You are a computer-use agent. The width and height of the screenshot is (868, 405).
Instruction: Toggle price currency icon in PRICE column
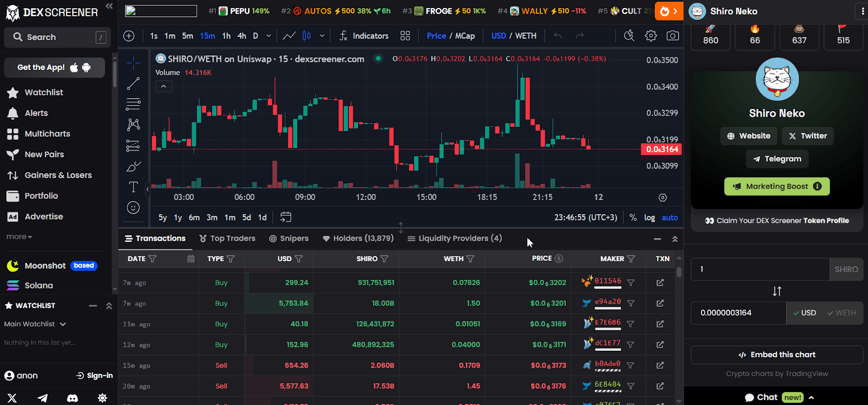(559, 259)
